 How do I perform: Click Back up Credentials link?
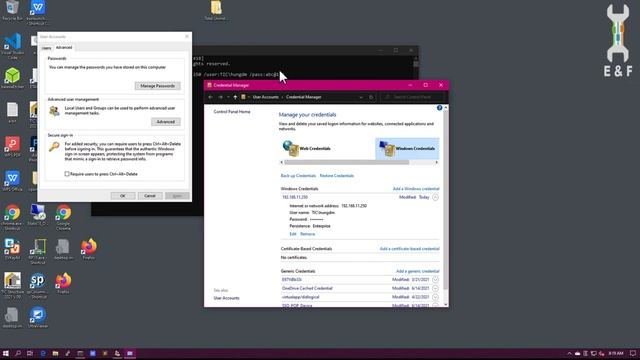click(298, 176)
